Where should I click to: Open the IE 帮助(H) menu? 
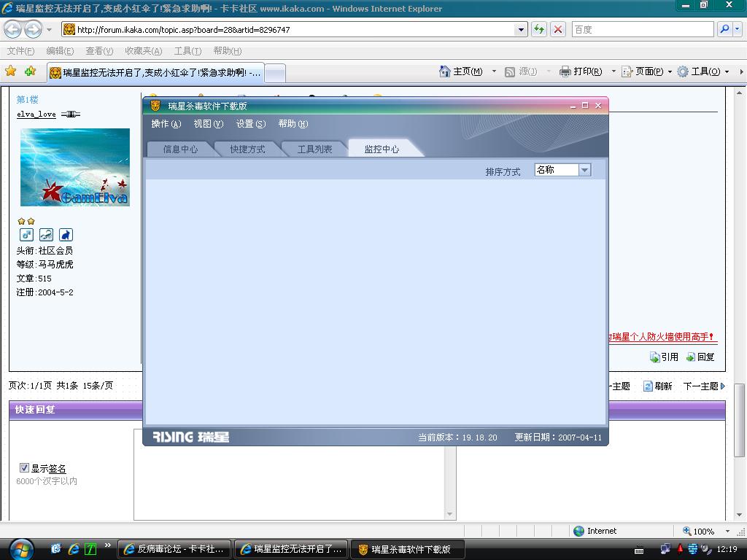(x=228, y=51)
